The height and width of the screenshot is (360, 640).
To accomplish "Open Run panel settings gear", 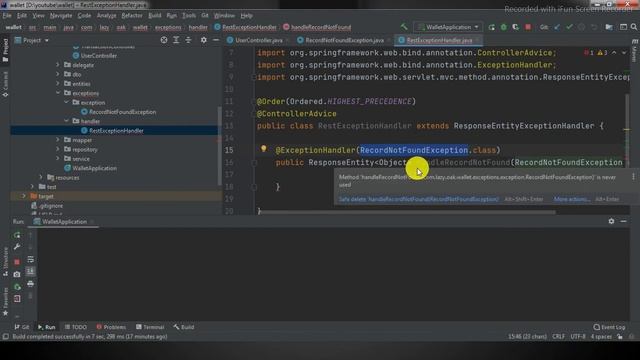I will [x=611, y=221].
